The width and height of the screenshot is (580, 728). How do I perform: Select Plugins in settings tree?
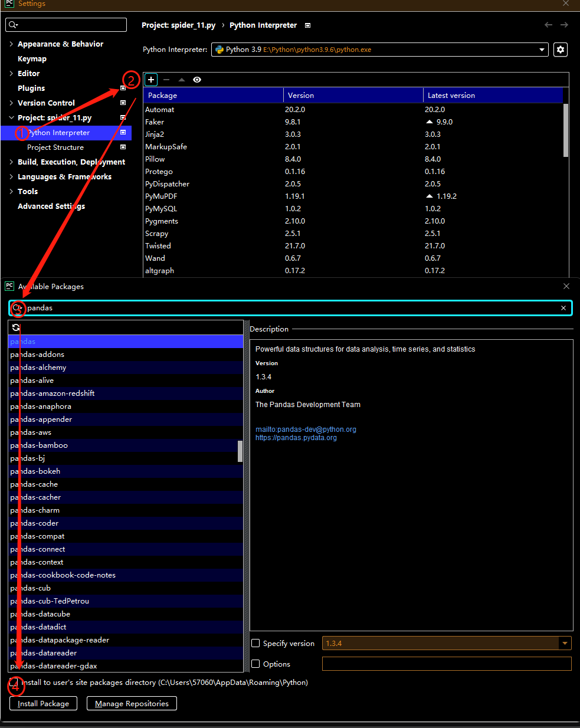click(x=31, y=88)
